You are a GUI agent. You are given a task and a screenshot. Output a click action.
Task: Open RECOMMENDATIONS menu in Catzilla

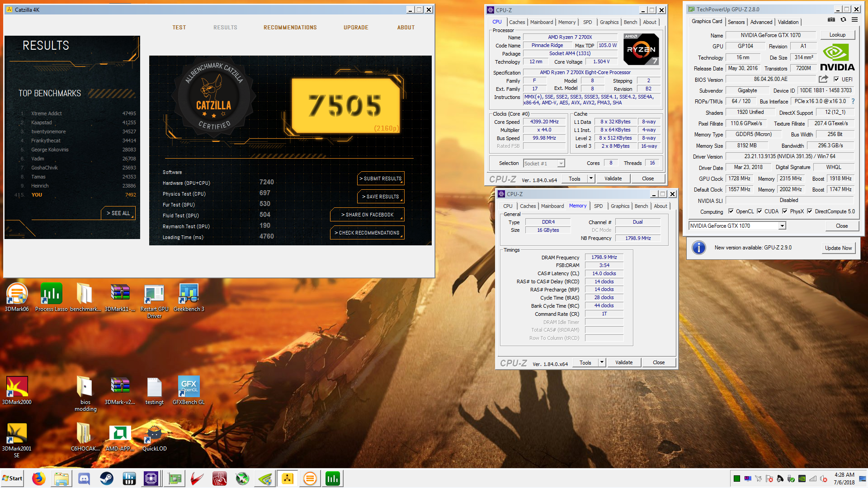290,28
